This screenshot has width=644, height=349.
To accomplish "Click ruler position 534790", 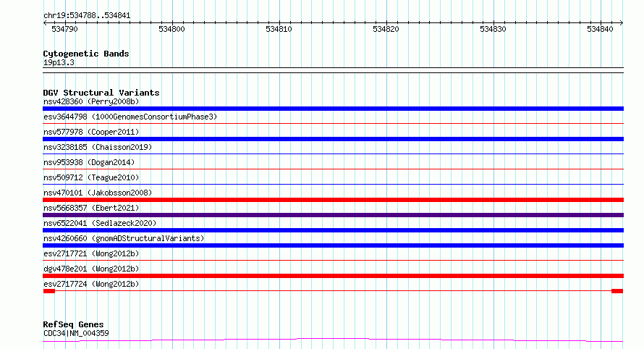I will pyautogui.click(x=64, y=29).
